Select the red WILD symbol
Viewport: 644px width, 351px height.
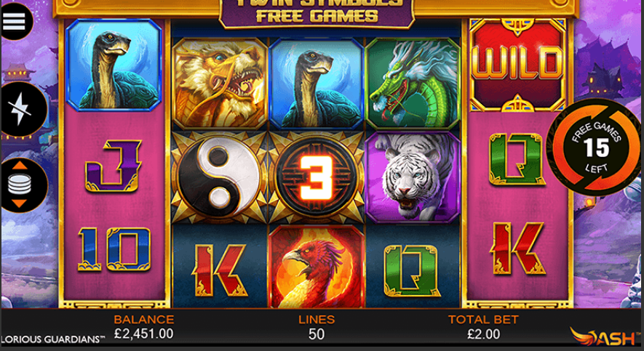point(517,65)
